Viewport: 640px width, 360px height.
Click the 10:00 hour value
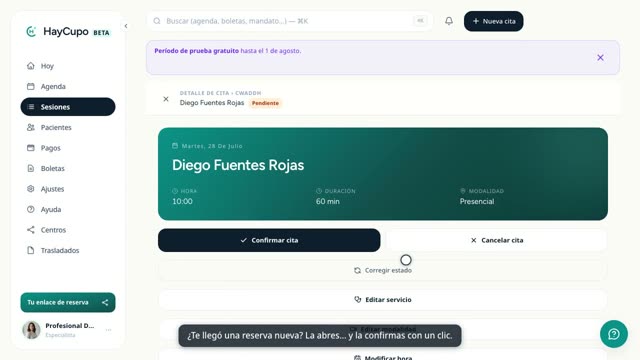pyautogui.click(x=182, y=201)
